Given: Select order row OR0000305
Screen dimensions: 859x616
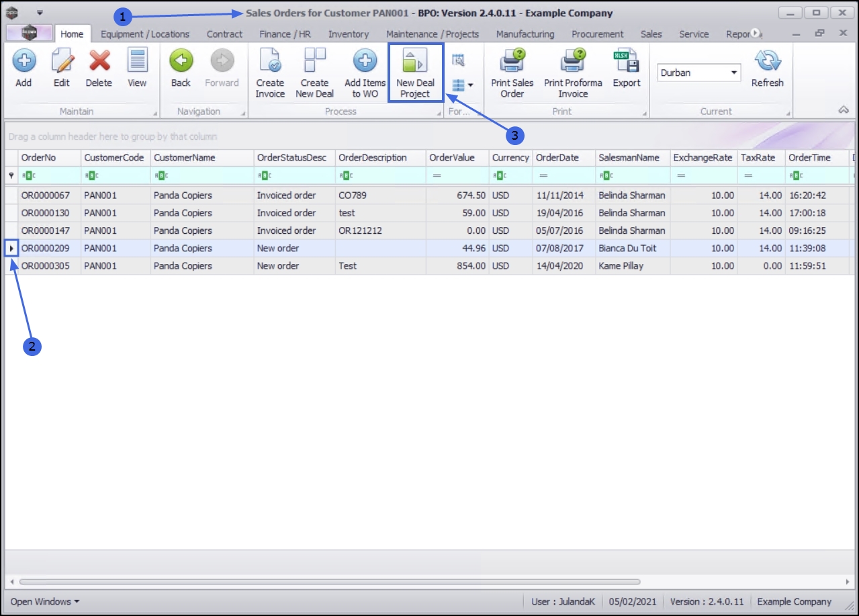Looking at the screenshot, I should pos(430,265).
